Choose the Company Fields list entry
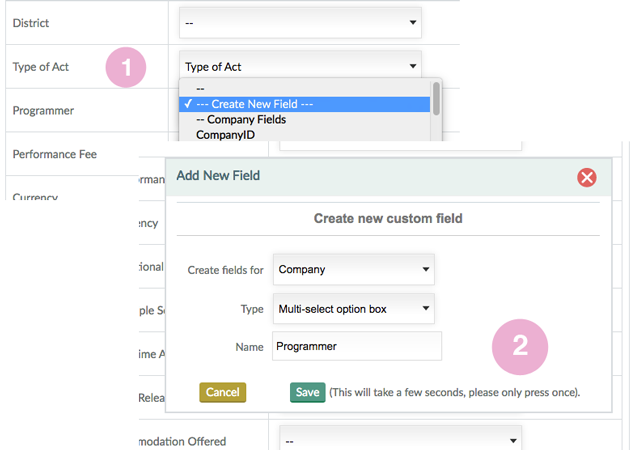635x450 pixels. point(240,119)
